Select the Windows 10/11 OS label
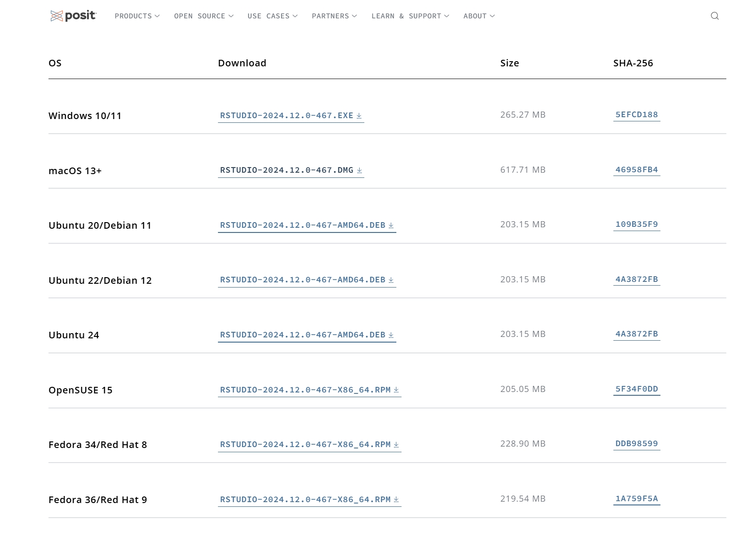The height and width of the screenshot is (544, 756). coord(85,116)
